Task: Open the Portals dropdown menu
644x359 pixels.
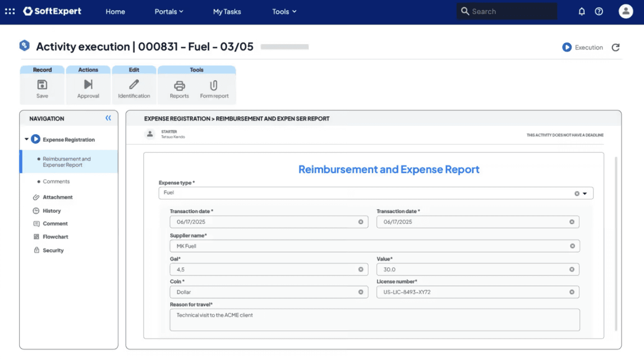Action: tap(169, 12)
